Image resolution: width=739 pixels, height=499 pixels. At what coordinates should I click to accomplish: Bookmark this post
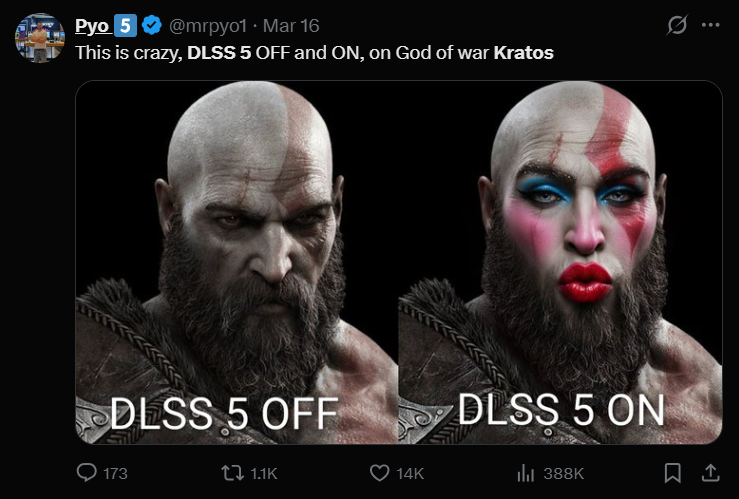[x=673, y=473]
